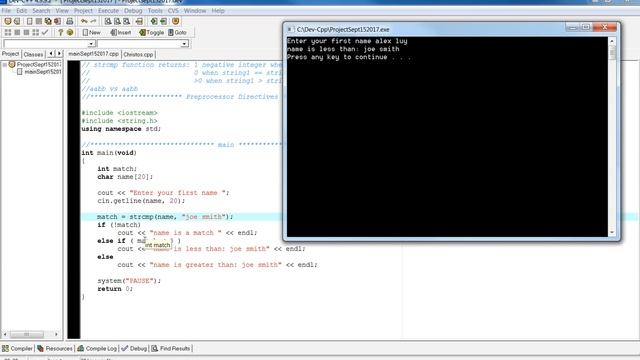Click the About Dev-C++ round icon
Viewport: 640px width, 360px height.
[70, 32]
